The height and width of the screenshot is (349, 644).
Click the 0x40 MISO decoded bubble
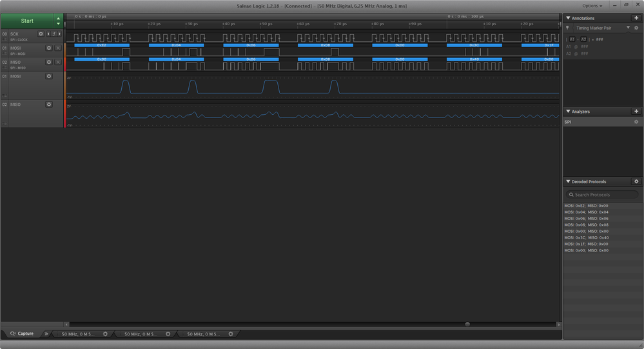coord(474,59)
